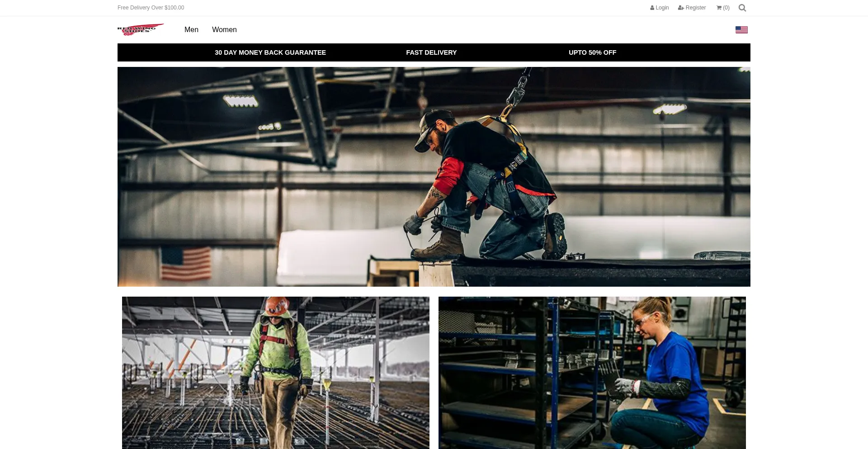
Task: Click 30 Day Money Back Guarantee text
Action: [x=270, y=52]
